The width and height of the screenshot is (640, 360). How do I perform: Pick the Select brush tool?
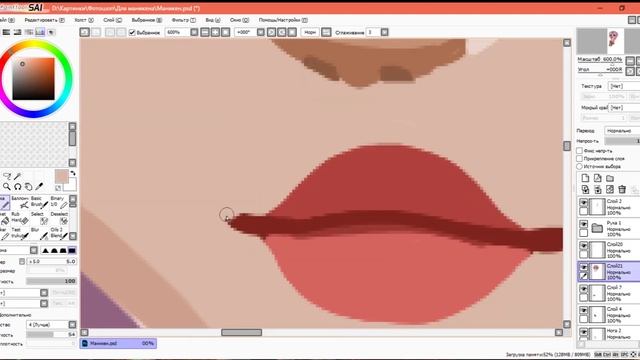click(x=39, y=218)
